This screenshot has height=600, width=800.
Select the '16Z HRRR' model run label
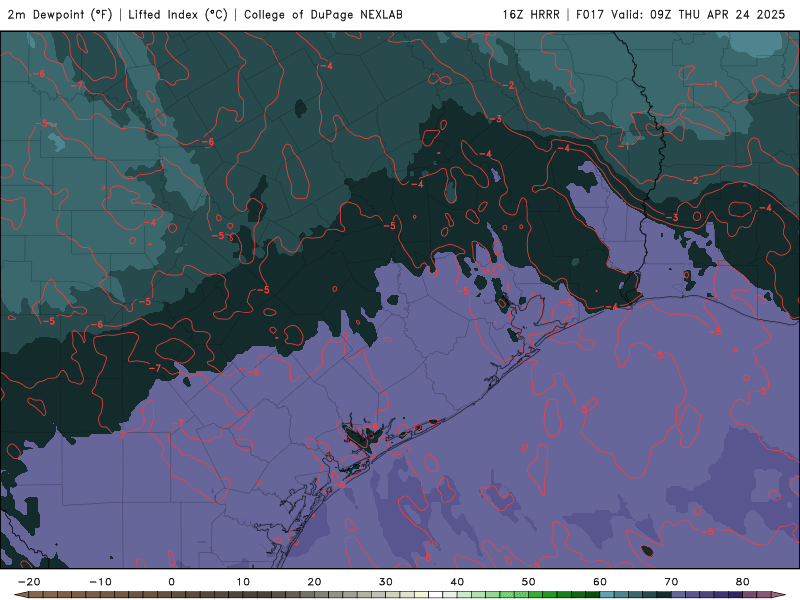(x=531, y=14)
